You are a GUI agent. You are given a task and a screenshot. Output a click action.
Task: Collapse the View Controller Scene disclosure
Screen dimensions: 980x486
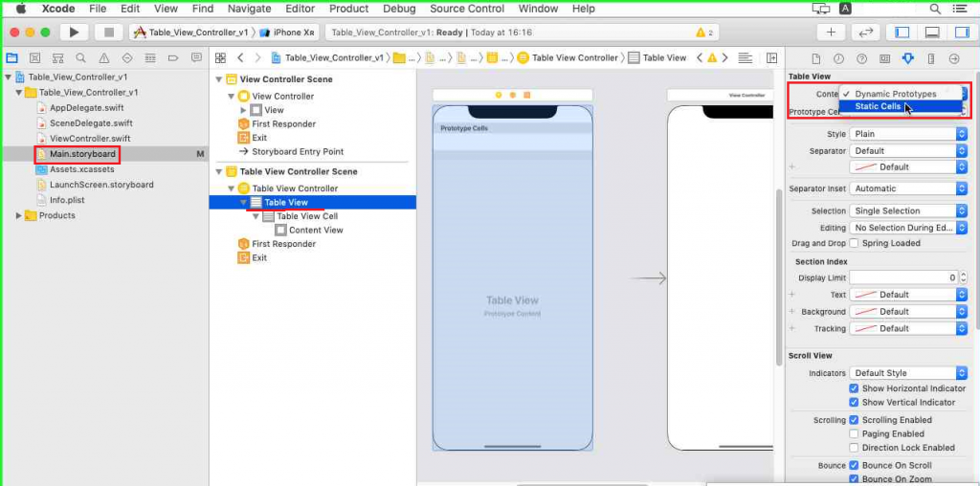pyautogui.click(x=219, y=79)
